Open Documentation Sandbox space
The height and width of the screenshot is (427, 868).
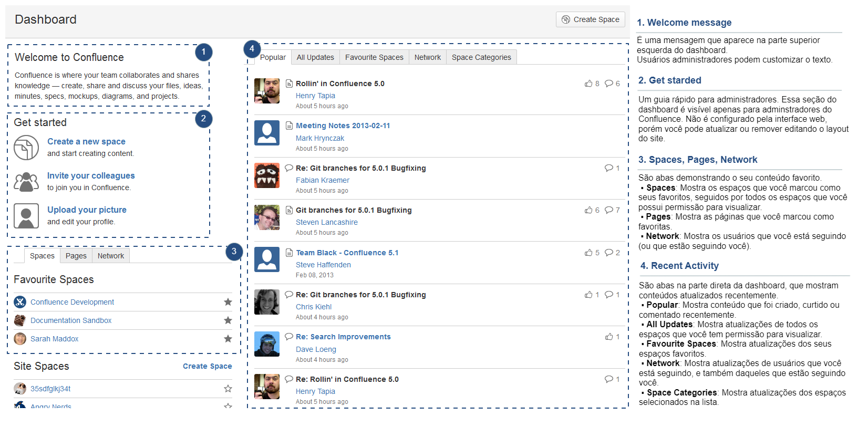point(71,320)
